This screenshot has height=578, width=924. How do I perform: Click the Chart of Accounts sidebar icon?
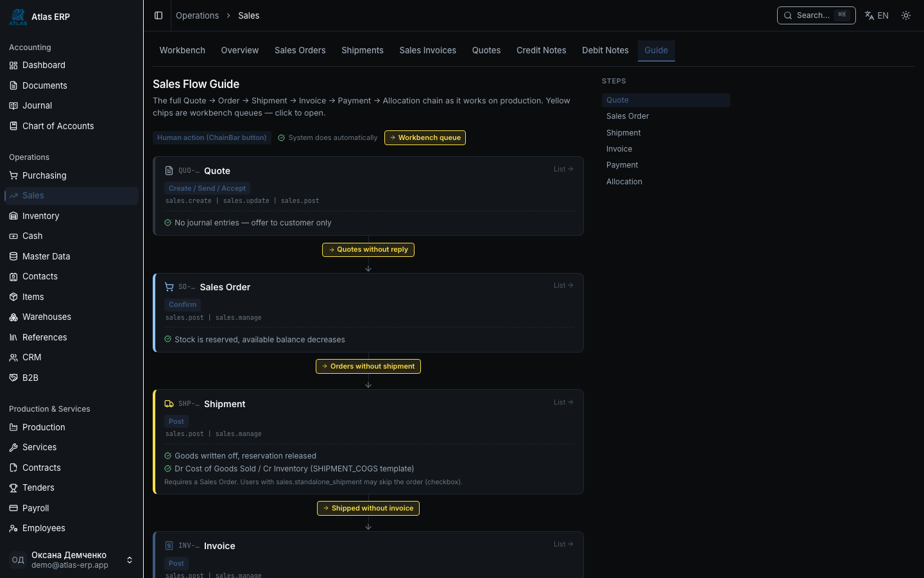coord(13,126)
